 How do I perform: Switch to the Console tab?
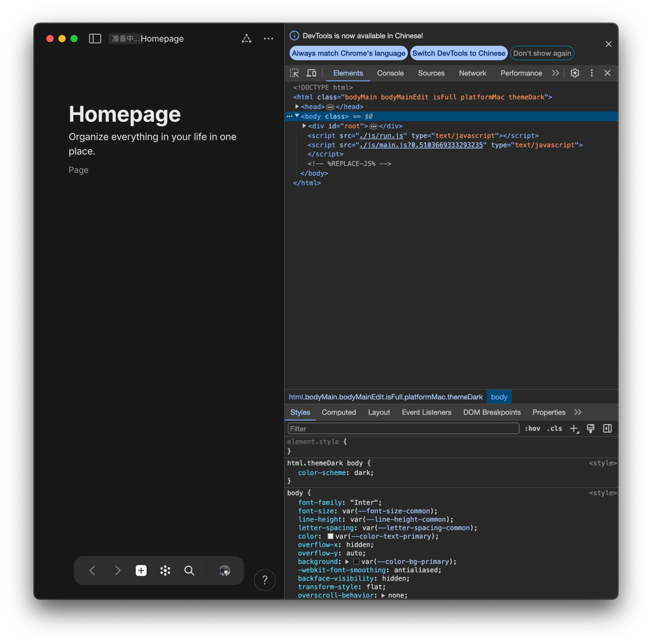coord(390,73)
